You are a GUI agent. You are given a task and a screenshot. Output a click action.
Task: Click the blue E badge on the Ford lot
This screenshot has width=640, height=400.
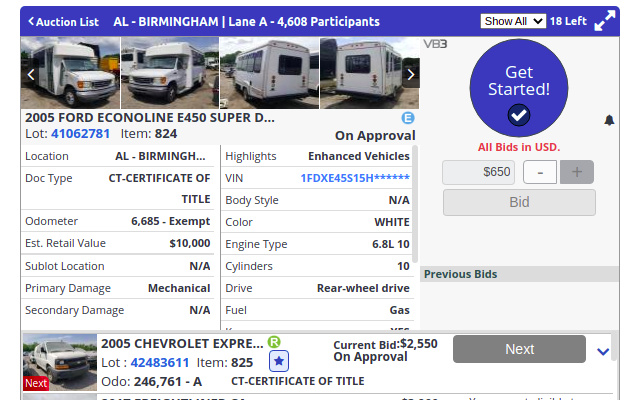click(408, 118)
